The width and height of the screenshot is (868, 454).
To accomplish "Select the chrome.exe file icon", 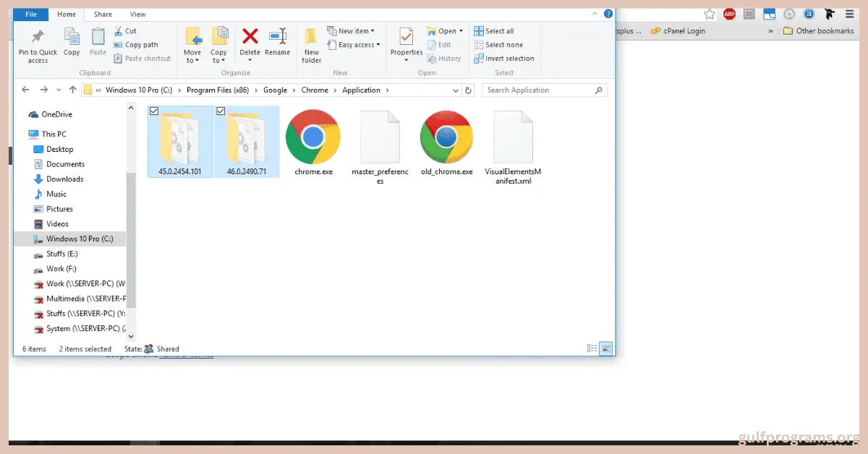I will [313, 137].
